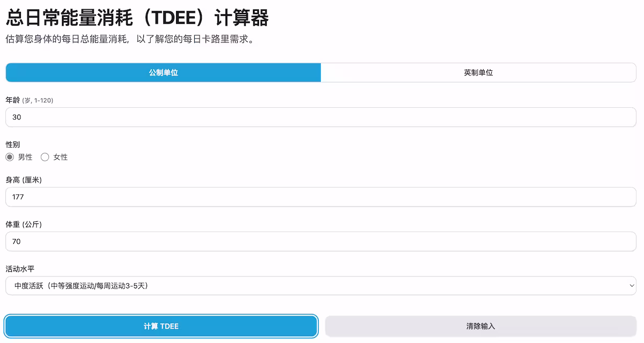Click the 体重 (公斤) label
Viewport: 644px width, 343px height.
tap(24, 225)
